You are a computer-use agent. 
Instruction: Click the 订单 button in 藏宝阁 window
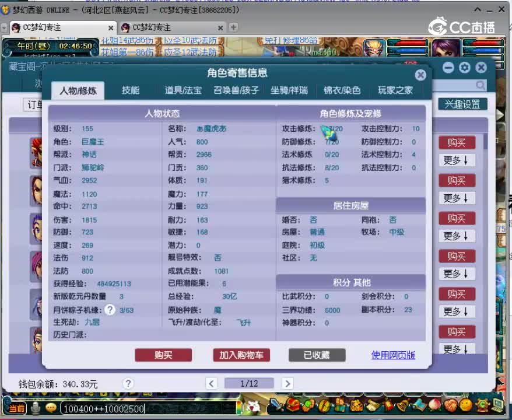point(33,105)
